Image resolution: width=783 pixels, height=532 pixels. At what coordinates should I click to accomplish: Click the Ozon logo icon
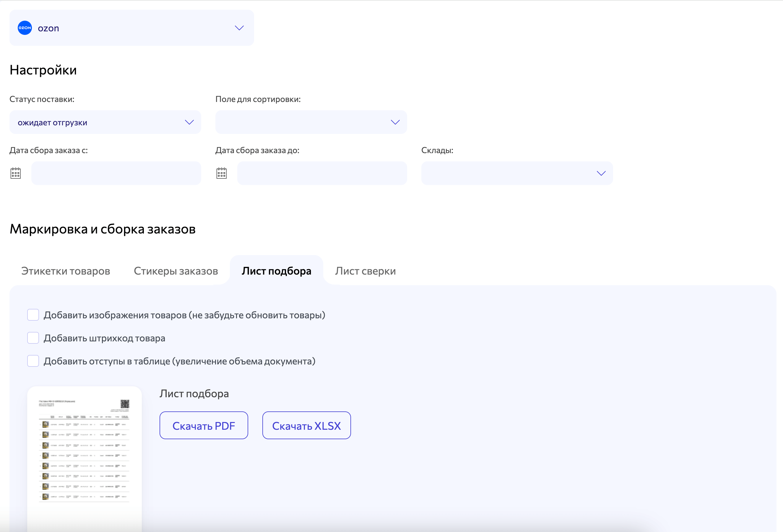pyautogui.click(x=25, y=28)
